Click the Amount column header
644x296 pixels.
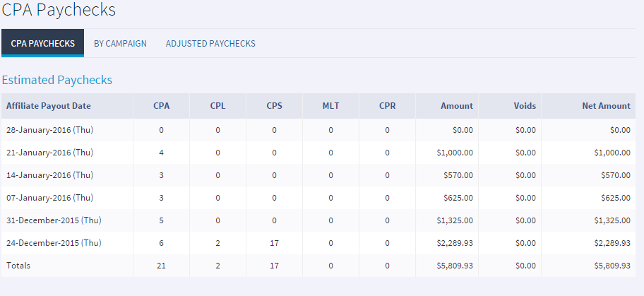coord(456,106)
